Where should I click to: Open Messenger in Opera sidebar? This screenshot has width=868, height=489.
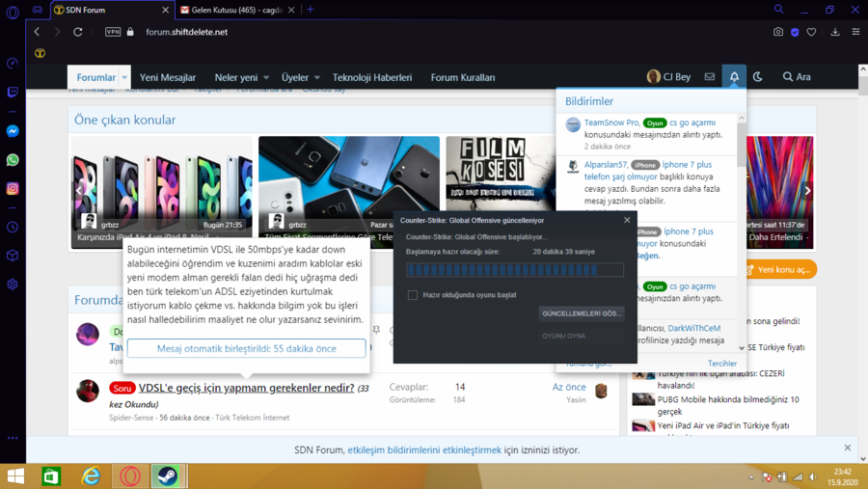(13, 131)
